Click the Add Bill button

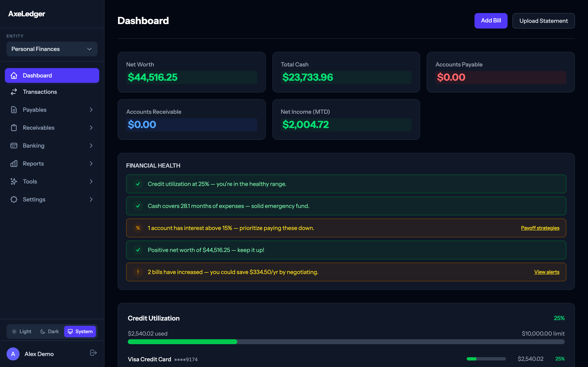click(x=491, y=21)
